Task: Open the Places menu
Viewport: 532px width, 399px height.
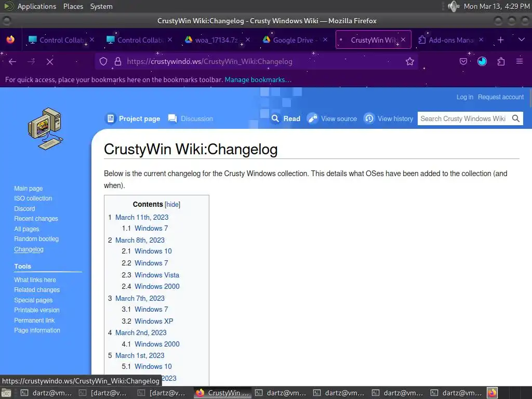Action: tap(73, 6)
